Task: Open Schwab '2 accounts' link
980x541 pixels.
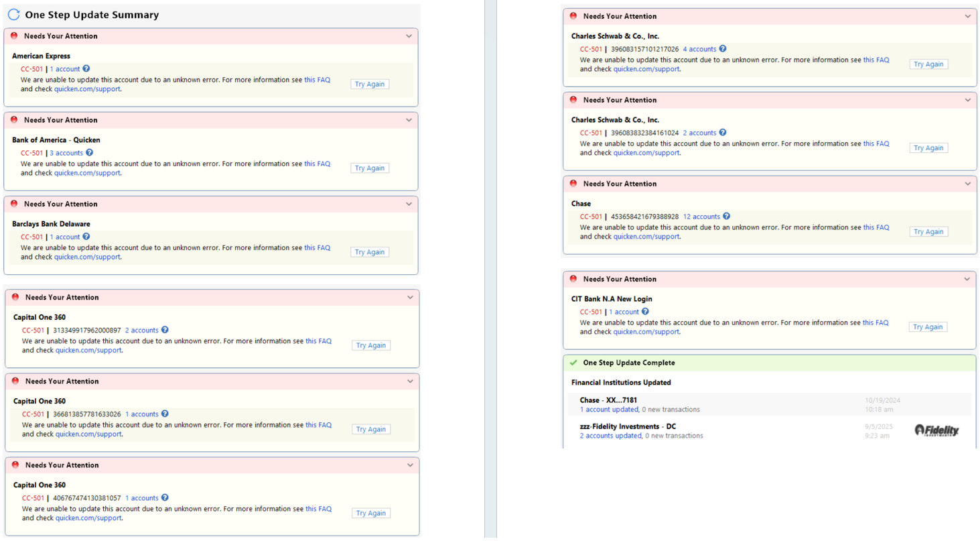Action: click(x=699, y=133)
